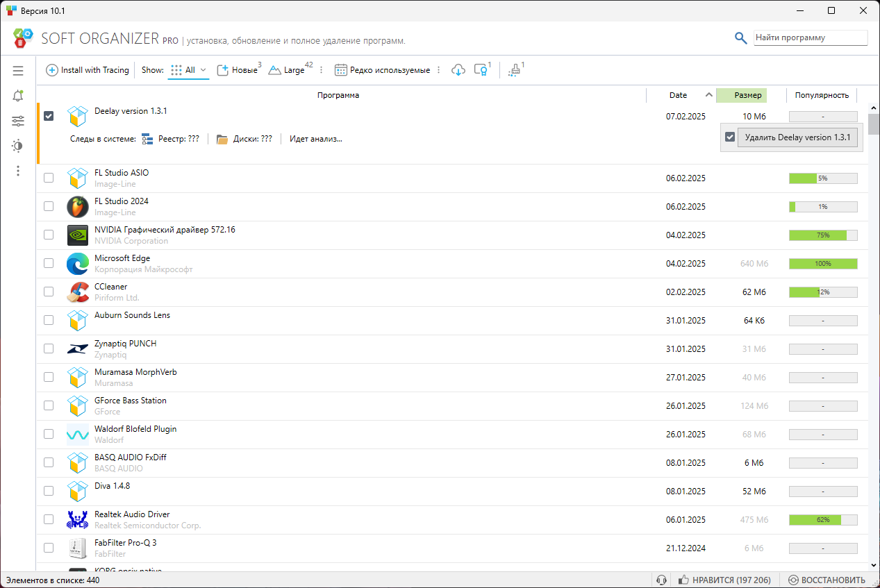Viewport: 880px width, 588px height.
Task: Click the certificate icon with badge in the toolbar
Action: tap(480, 70)
